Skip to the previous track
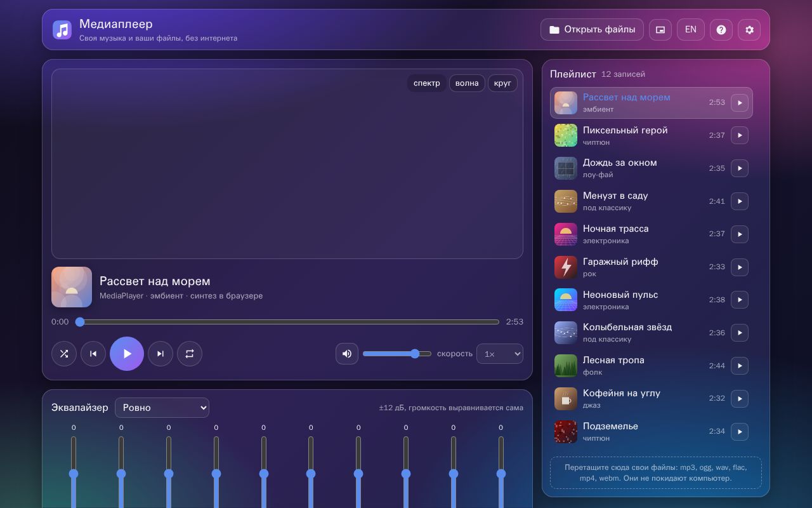The width and height of the screenshot is (812, 508). (93, 354)
